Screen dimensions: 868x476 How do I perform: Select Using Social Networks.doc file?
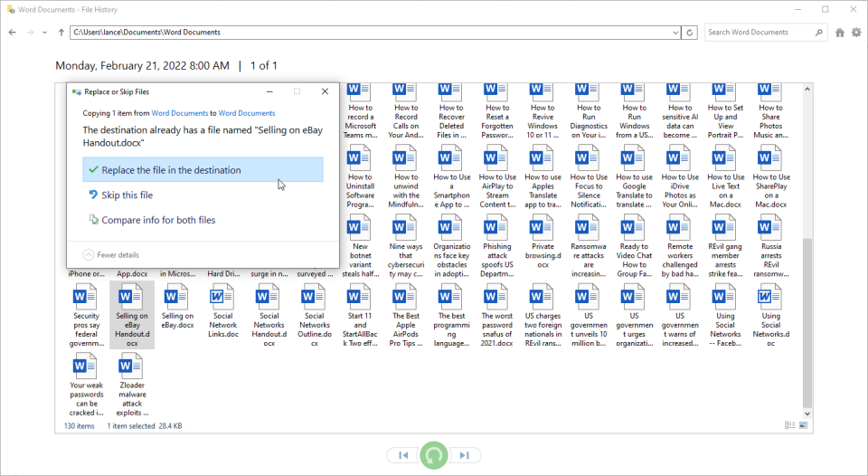pyautogui.click(x=770, y=315)
